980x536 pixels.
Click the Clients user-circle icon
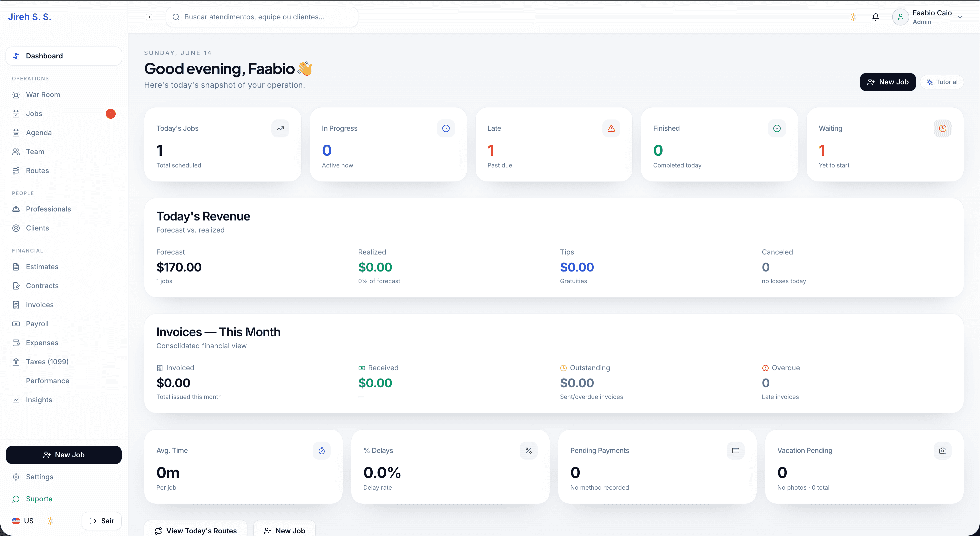pos(16,228)
